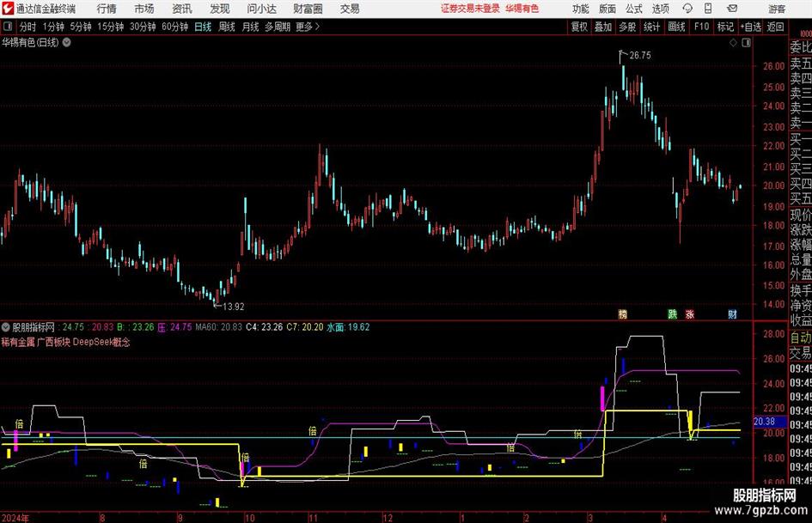
Task: Click the 华锡有色 stock name in title bar
Action: click(x=522, y=9)
